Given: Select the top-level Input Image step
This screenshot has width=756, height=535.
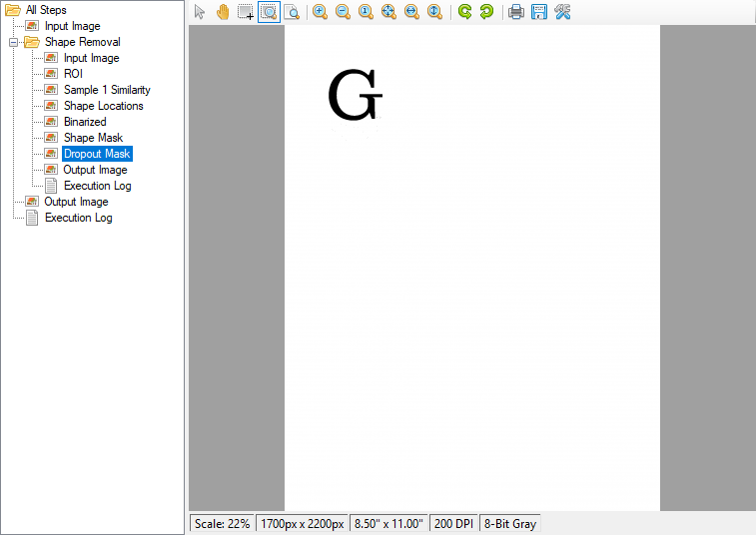Looking at the screenshot, I should (x=72, y=26).
